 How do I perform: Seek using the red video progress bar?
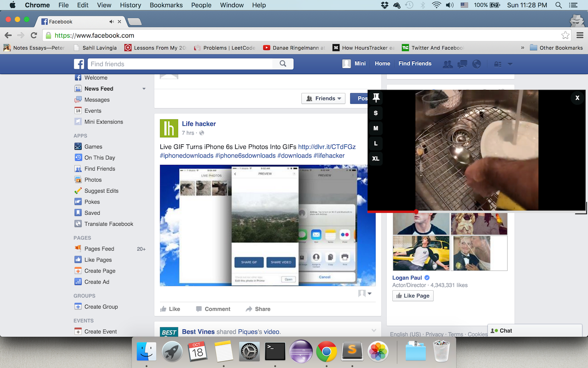click(476, 212)
